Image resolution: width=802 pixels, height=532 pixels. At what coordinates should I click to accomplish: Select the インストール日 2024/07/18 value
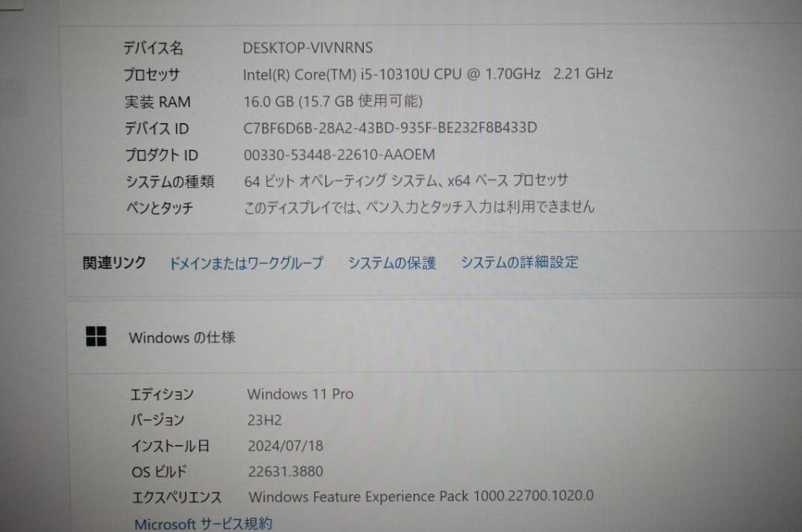pos(285,446)
